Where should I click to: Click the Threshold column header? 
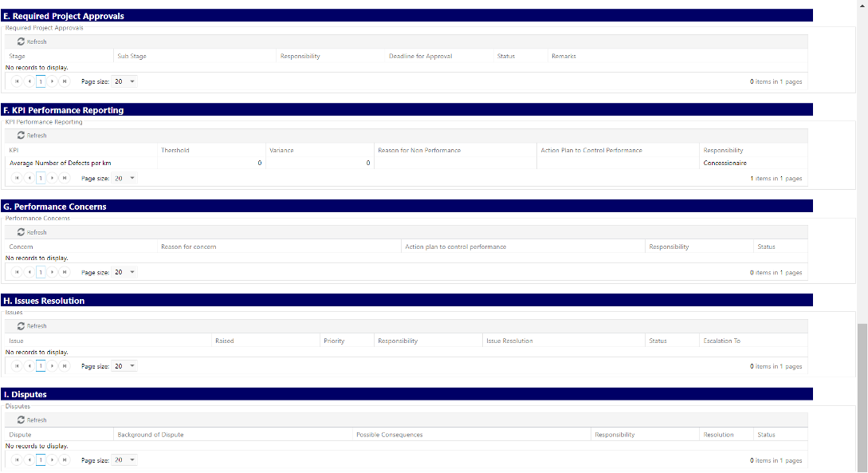175,150
